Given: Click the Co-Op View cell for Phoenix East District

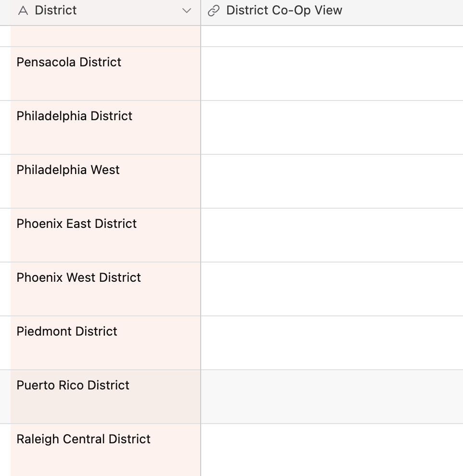Looking at the screenshot, I should tap(332, 235).
